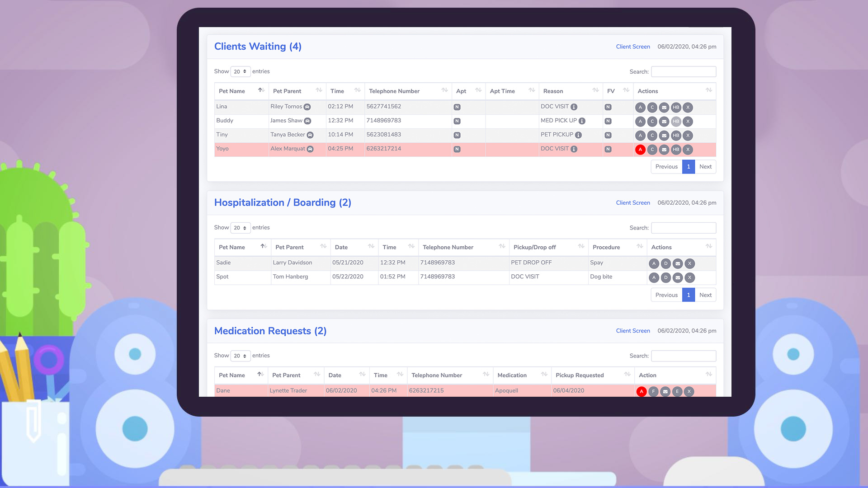Click C action icon in Lina's row
The height and width of the screenshot is (488, 868).
coord(652,108)
